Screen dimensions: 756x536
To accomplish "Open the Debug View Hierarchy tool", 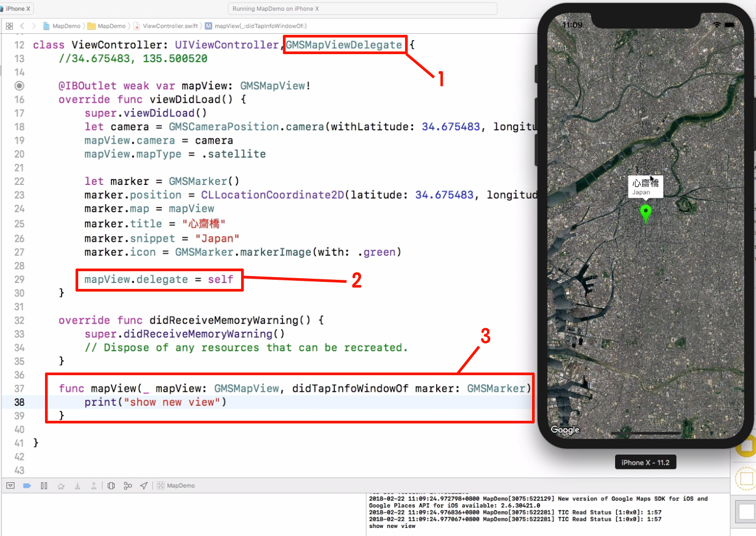I will point(111,485).
